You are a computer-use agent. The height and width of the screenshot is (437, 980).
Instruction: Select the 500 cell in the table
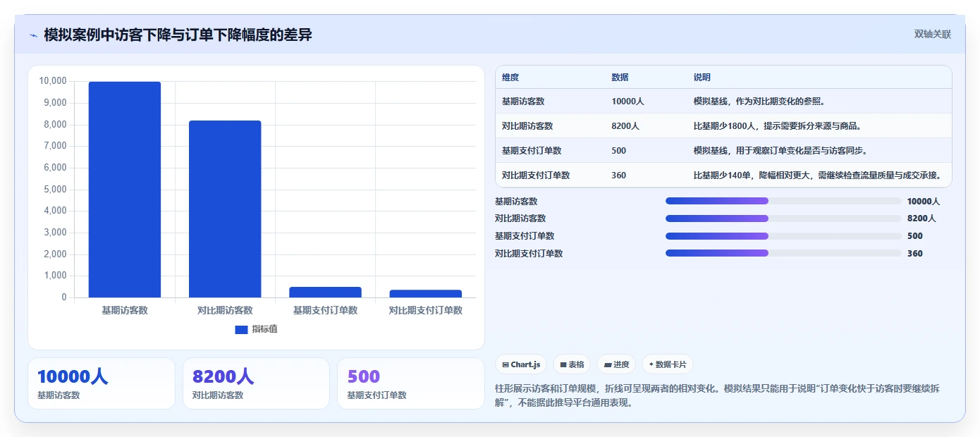click(x=618, y=151)
